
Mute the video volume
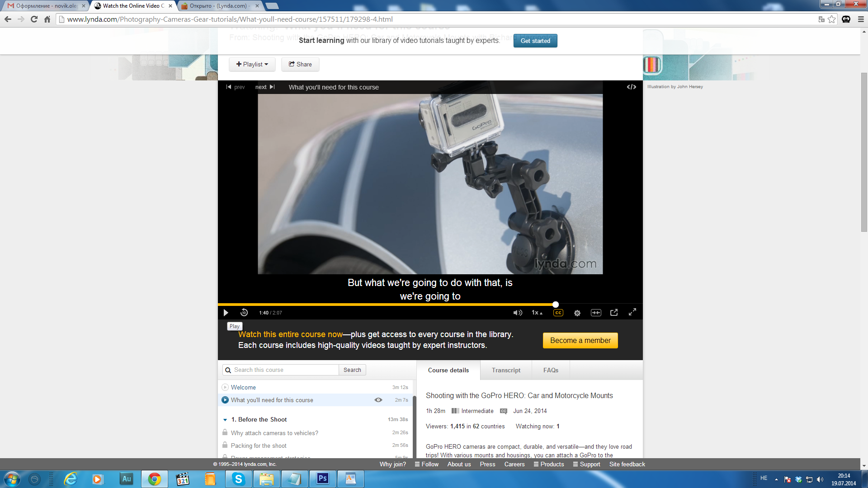click(518, 313)
